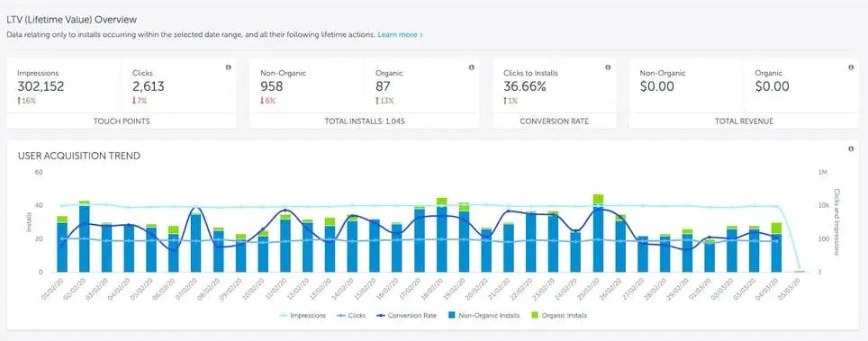The width and height of the screenshot is (868, 341).
Task: Toggle Organic Installs series in legend
Action: pos(559,316)
